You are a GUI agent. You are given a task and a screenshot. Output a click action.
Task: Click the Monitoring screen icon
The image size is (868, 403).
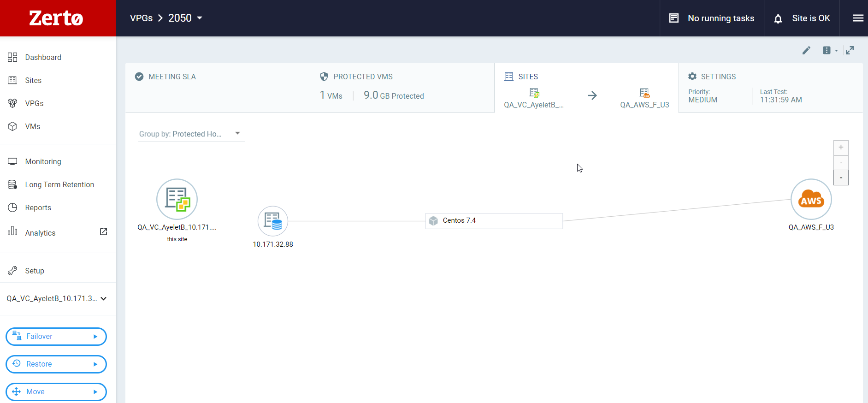click(12, 161)
